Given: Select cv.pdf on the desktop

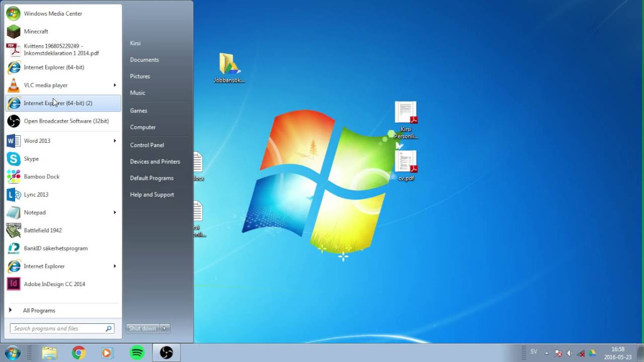Looking at the screenshot, I should [406, 165].
